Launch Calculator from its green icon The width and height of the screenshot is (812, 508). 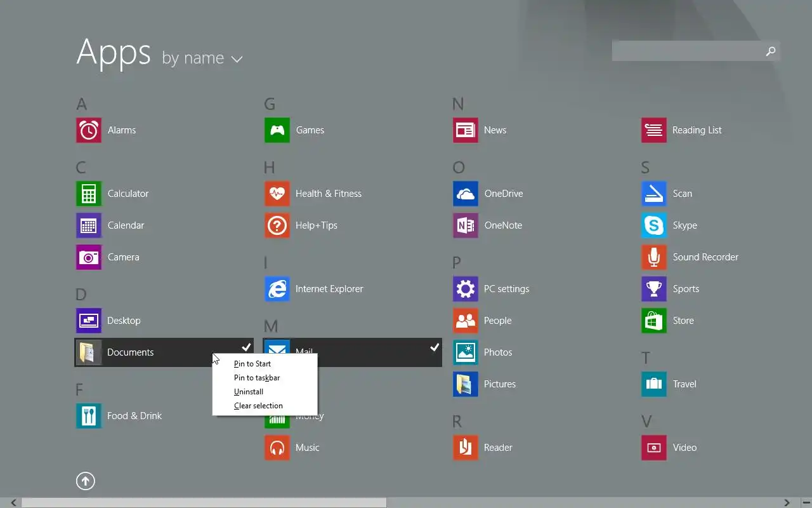(x=89, y=194)
